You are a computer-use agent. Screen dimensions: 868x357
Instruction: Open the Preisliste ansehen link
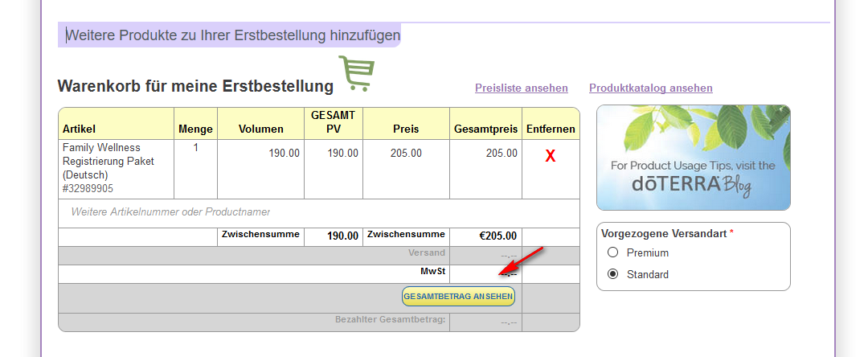(522, 88)
